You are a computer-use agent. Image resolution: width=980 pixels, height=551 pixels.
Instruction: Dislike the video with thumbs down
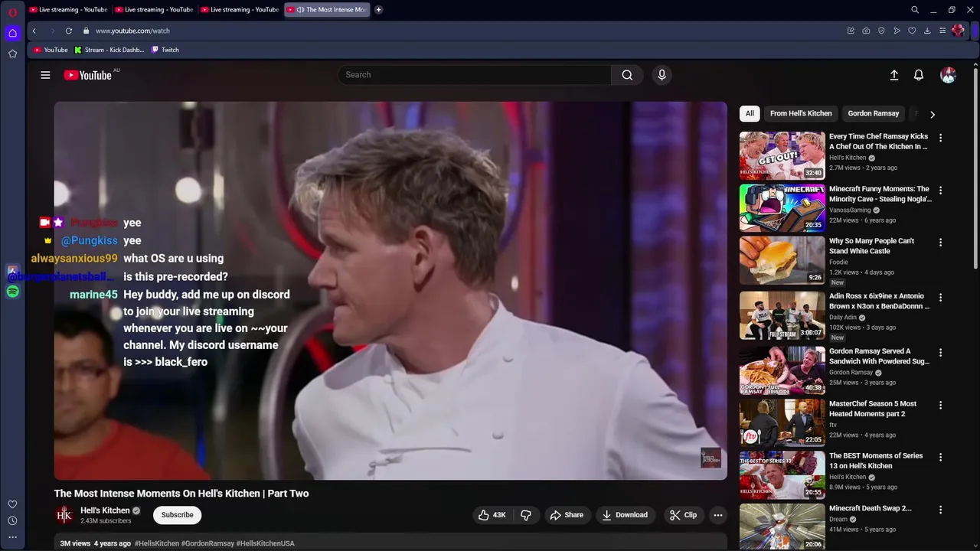coord(526,515)
